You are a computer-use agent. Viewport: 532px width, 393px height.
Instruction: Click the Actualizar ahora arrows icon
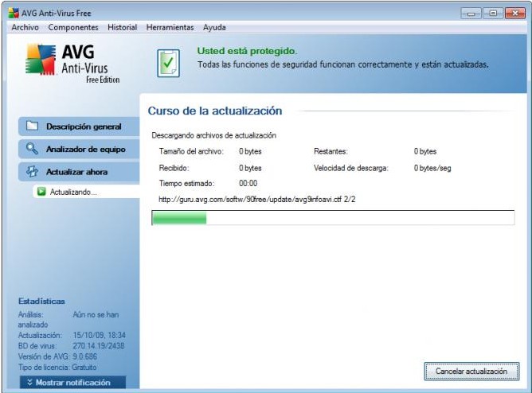click(32, 171)
